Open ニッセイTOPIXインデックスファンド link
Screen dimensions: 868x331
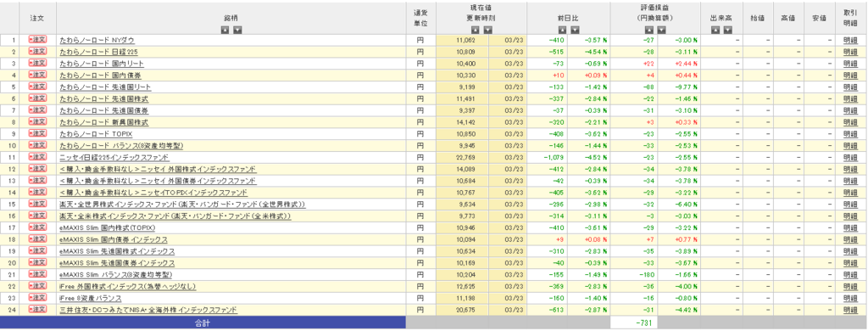(x=153, y=193)
